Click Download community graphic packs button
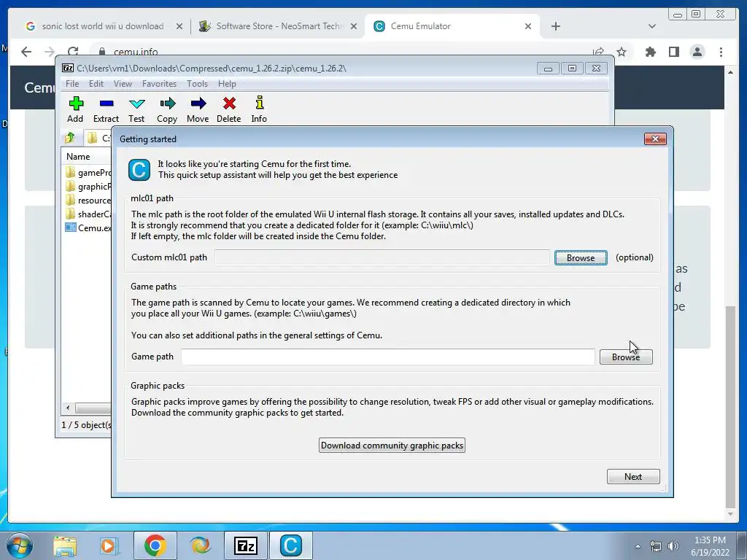Viewport: 747px width, 560px height. tap(392, 446)
